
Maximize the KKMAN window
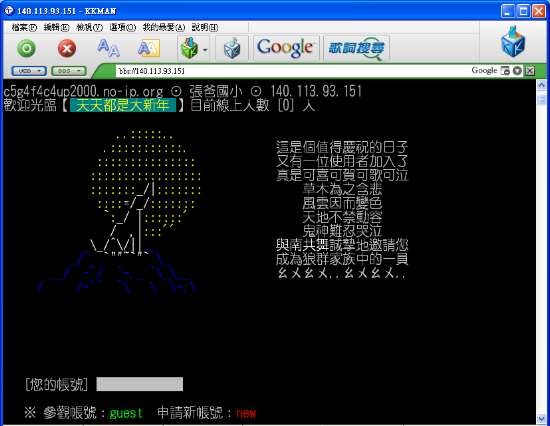523,11
